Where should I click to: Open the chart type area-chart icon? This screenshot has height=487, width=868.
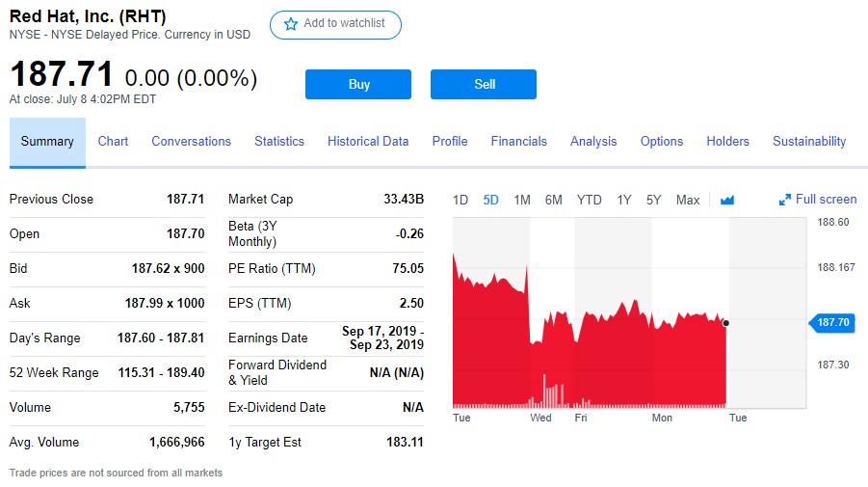726,200
